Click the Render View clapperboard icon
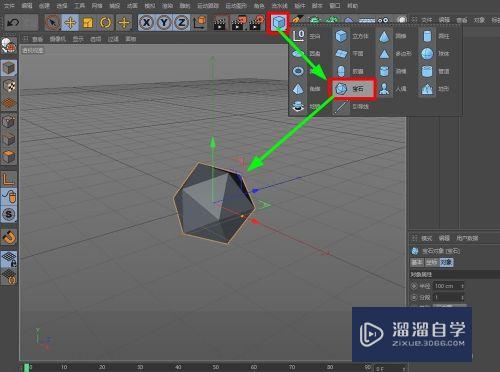500x372 pixels. (220, 23)
